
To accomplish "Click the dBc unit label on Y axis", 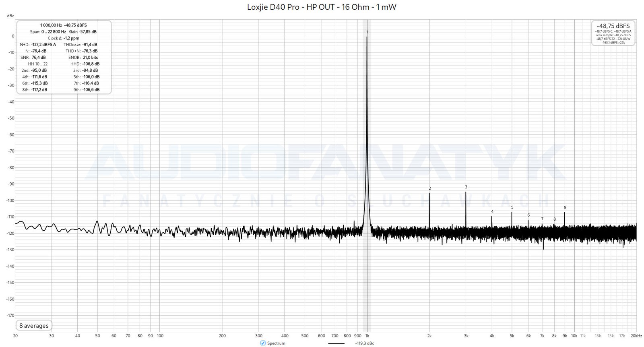I will pyautogui.click(x=10, y=16).
